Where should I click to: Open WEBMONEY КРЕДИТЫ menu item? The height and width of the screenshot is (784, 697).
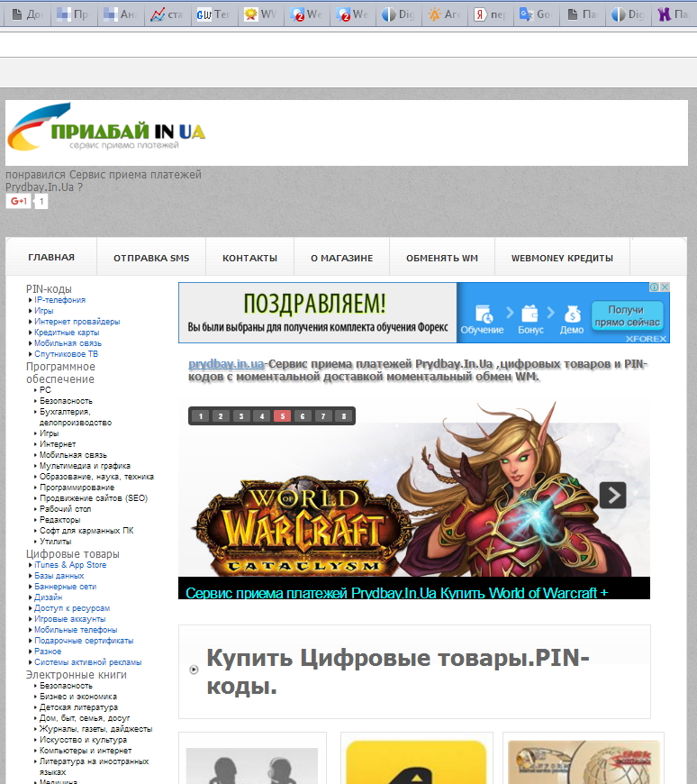[x=562, y=258]
